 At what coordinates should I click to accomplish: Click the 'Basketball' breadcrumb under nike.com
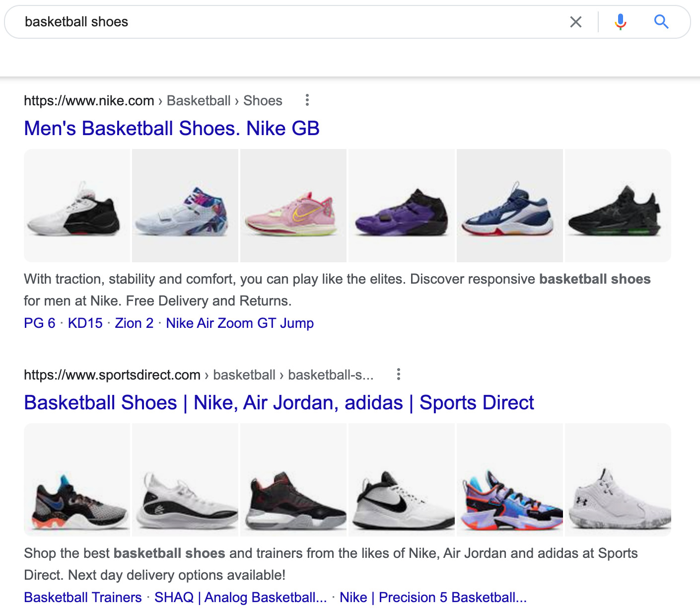tap(198, 100)
